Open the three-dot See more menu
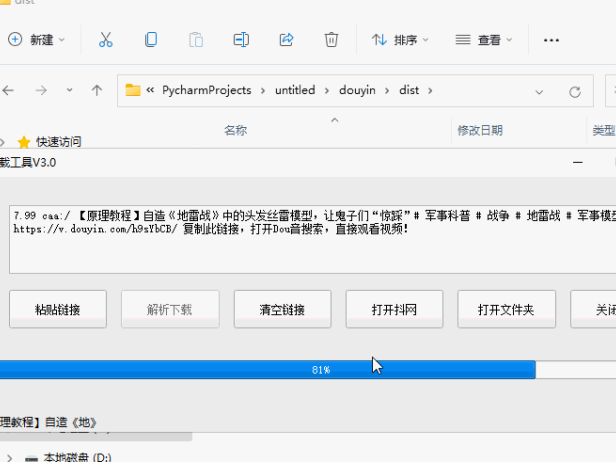The image size is (616, 462). coord(551,40)
